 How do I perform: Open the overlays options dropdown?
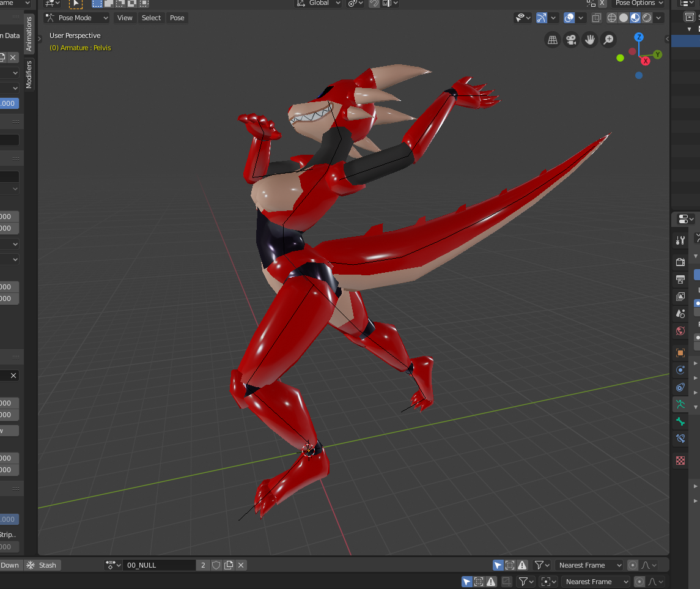click(x=580, y=18)
